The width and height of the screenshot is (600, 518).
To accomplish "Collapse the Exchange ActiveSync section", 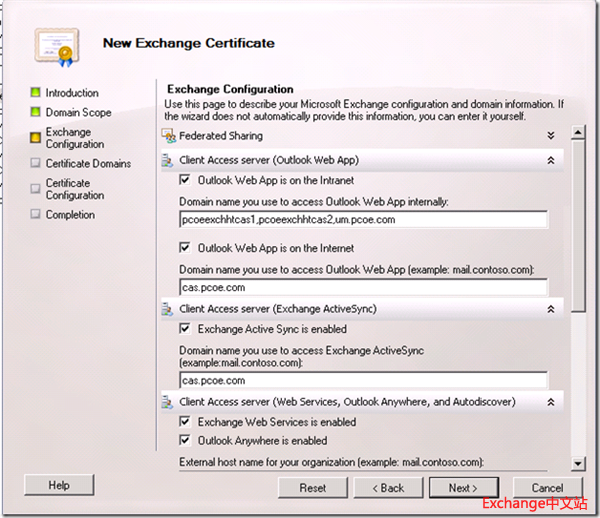I will coord(550,310).
